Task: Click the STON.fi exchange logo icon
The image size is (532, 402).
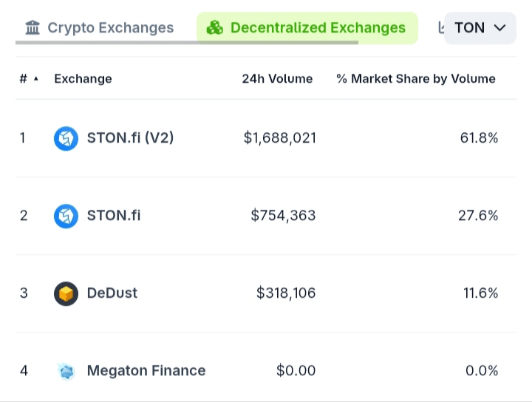Action: 66,216
